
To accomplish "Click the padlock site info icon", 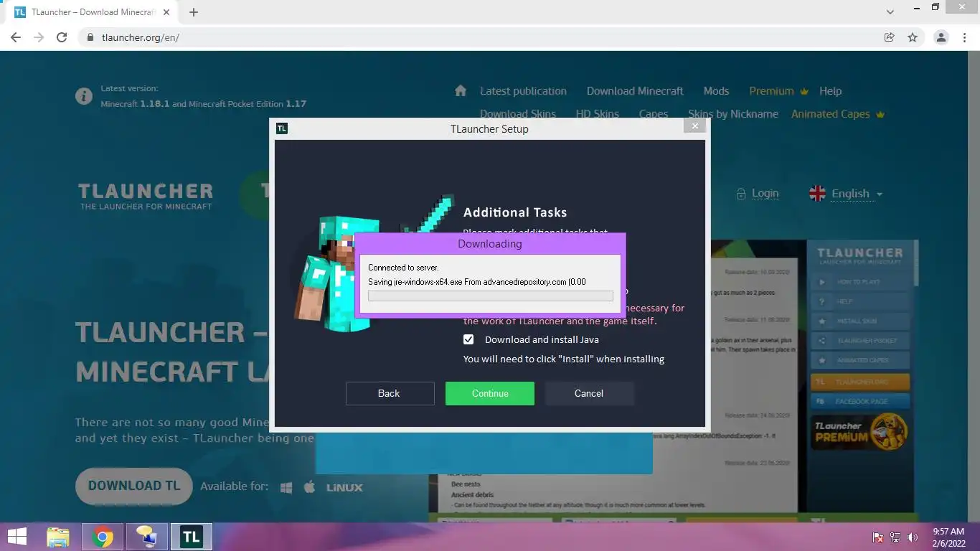I will pyautogui.click(x=90, y=37).
